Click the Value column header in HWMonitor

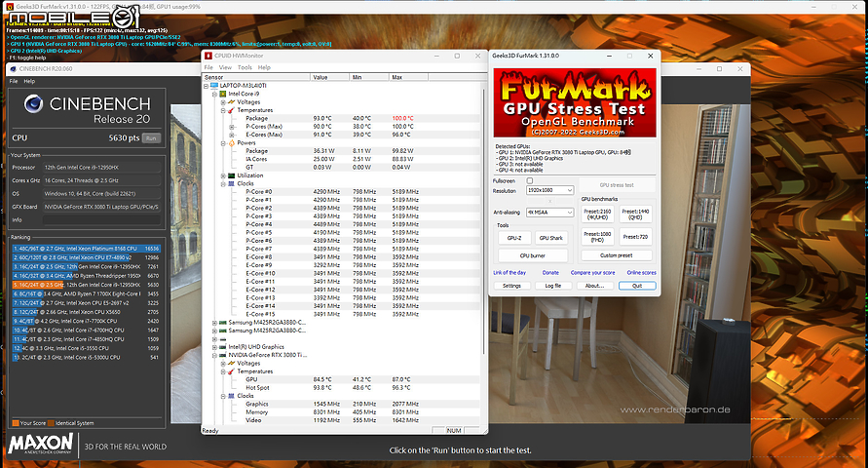pos(329,77)
